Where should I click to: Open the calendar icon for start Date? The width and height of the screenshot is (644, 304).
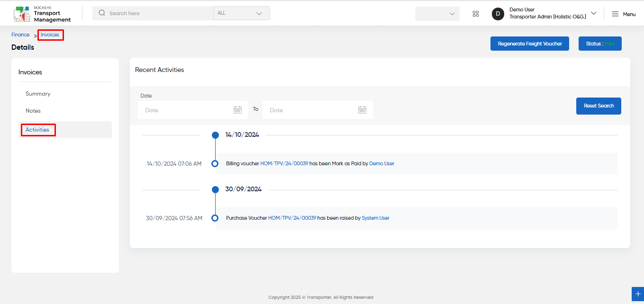point(237,110)
